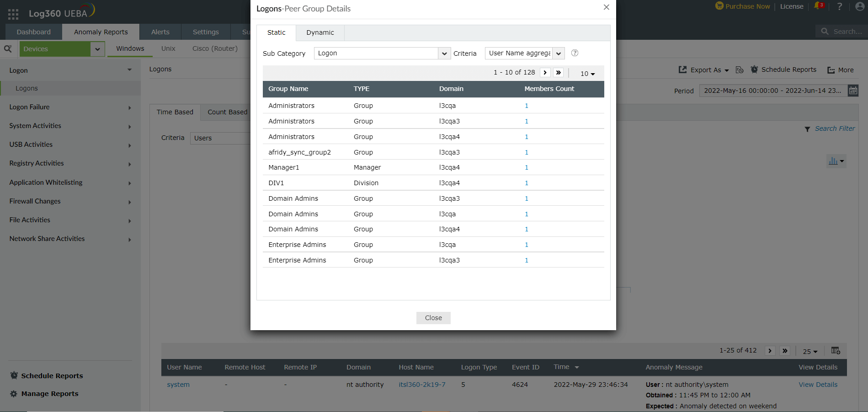Open the column chooser icon for logons table

836,350
